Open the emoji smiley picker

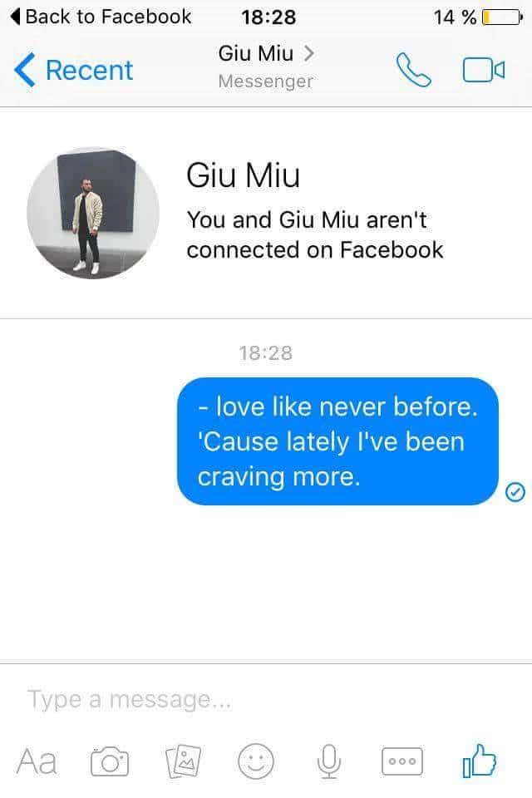(256, 761)
